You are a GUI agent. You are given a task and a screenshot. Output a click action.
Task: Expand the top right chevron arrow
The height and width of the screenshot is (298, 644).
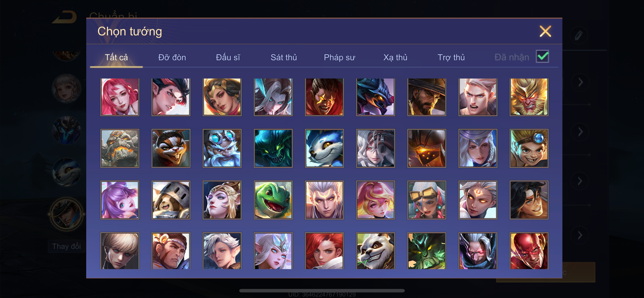coord(580,82)
